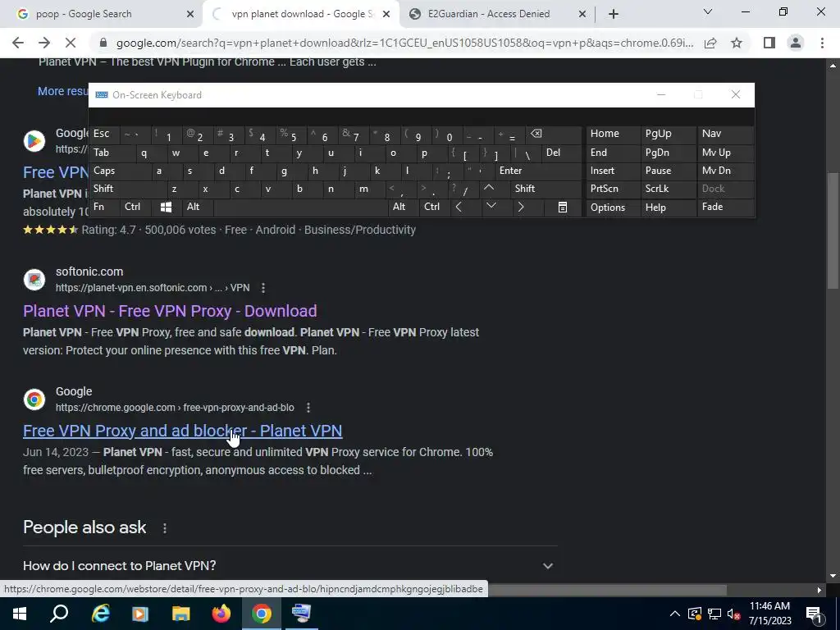Click the PrtScn key on On-Screen Keyboard
Screen dimensions: 840x630
click(x=612, y=189)
